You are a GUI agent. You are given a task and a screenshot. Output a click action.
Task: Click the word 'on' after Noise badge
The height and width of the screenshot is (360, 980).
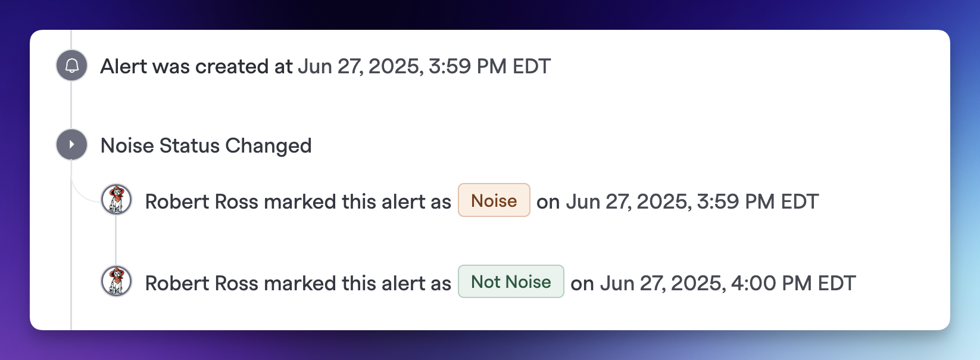(548, 203)
